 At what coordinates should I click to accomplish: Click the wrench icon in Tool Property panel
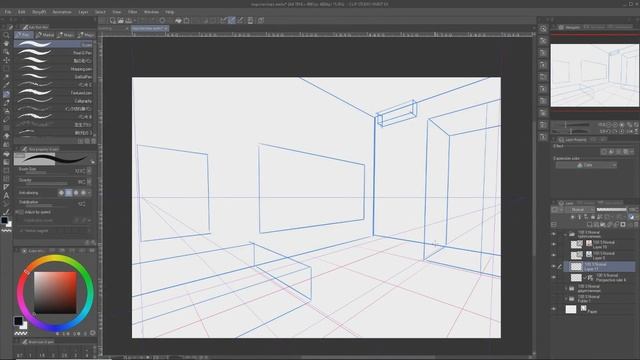pyautogui.click(x=93, y=242)
